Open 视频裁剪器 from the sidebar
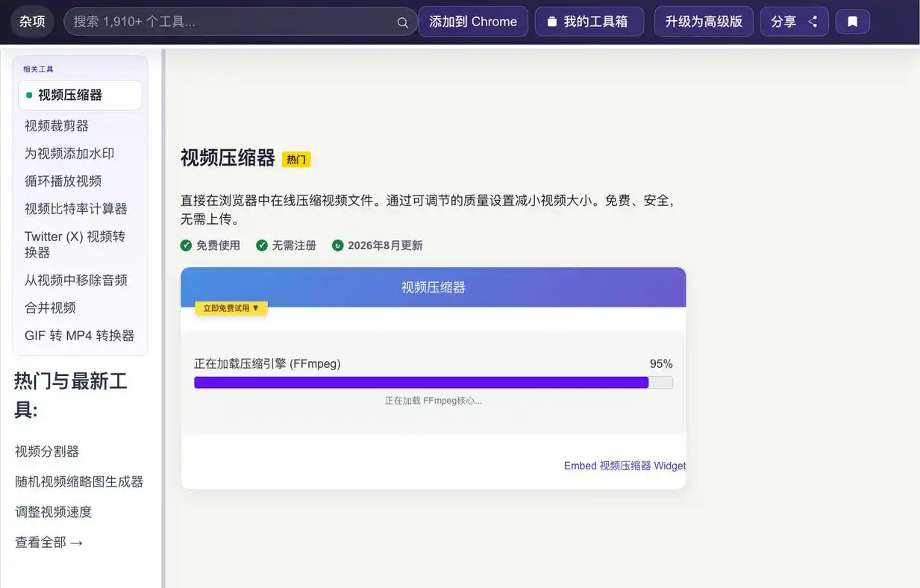 click(57, 125)
